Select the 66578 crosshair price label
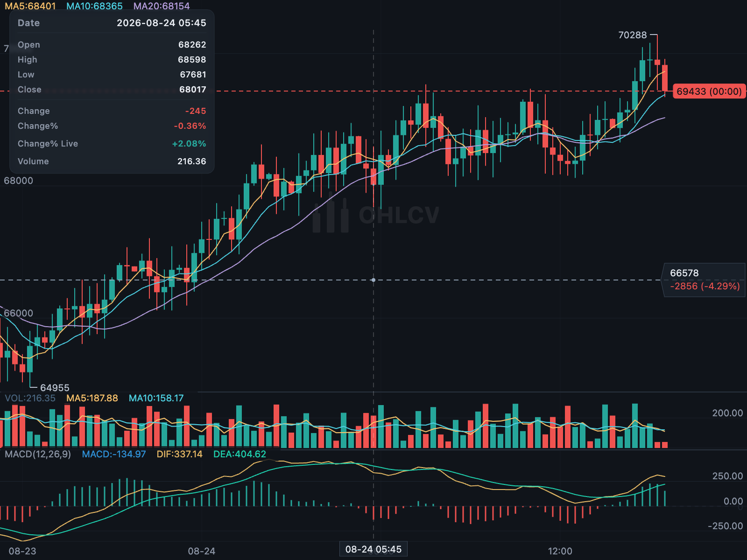Screen dimensions: 747x560 tap(684, 273)
